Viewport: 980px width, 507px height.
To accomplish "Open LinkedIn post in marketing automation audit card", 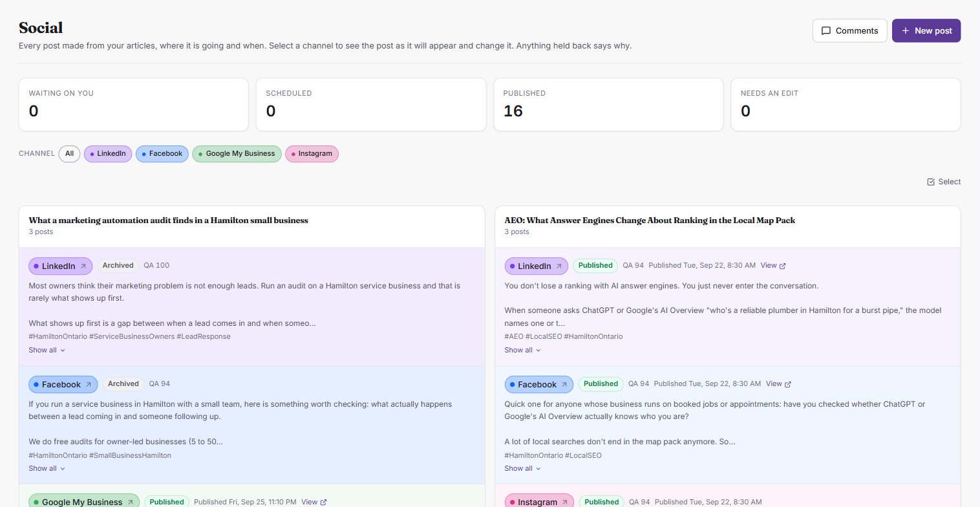I will [x=61, y=266].
